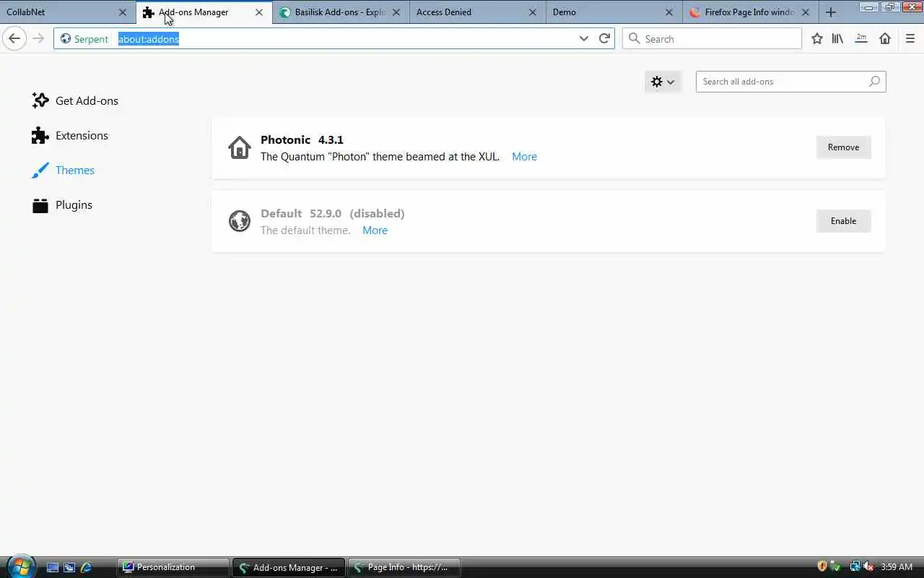The height and width of the screenshot is (578, 924).
Task: Click the Default theme globe icon
Action: [x=240, y=221]
